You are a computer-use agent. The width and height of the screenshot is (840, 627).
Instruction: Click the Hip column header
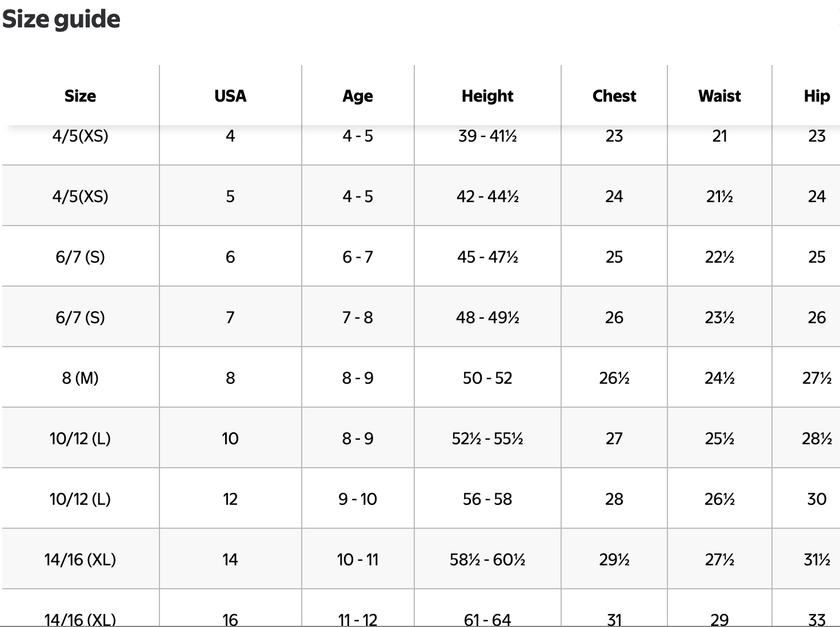click(x=817, y=96)
